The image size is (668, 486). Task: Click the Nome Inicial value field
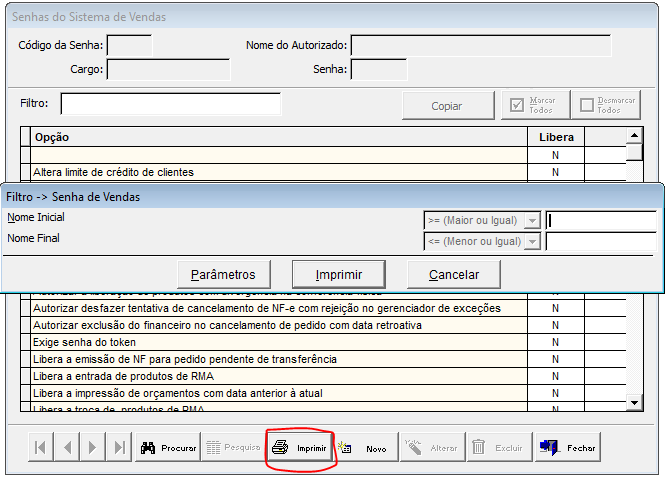pos(600,220)
